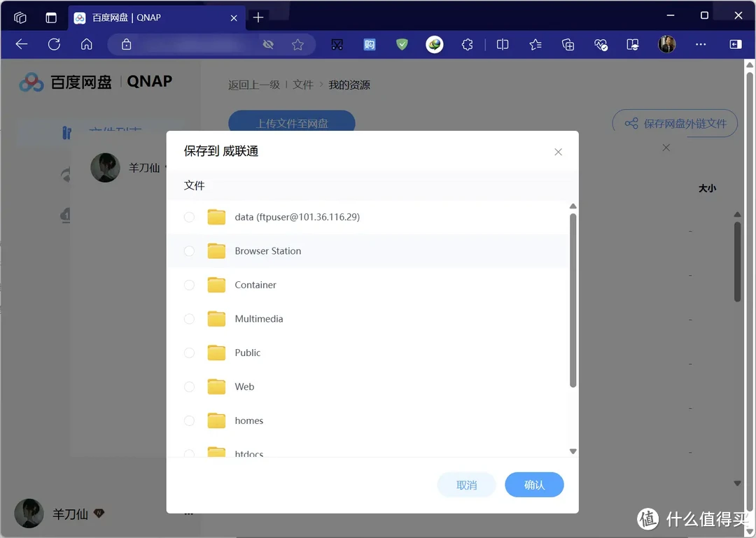Click the 大小 column header
Viewport: 756px width, 538px height.
[707, 188]
